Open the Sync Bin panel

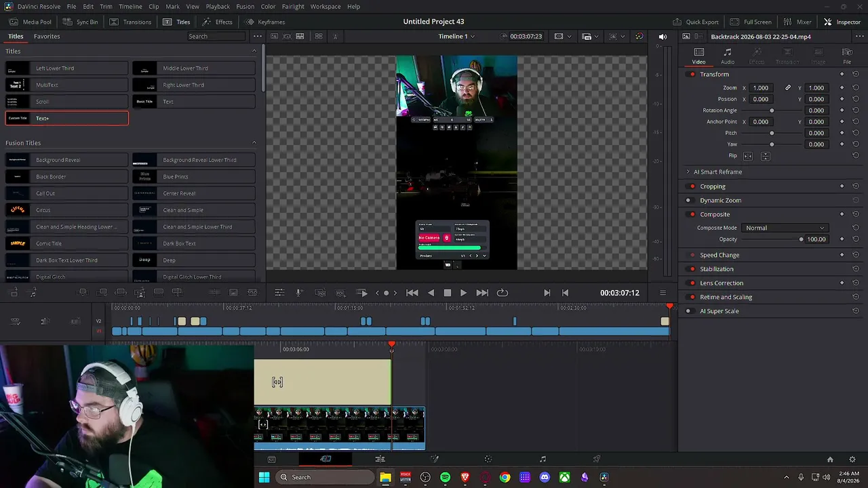(x=80, y=22)
